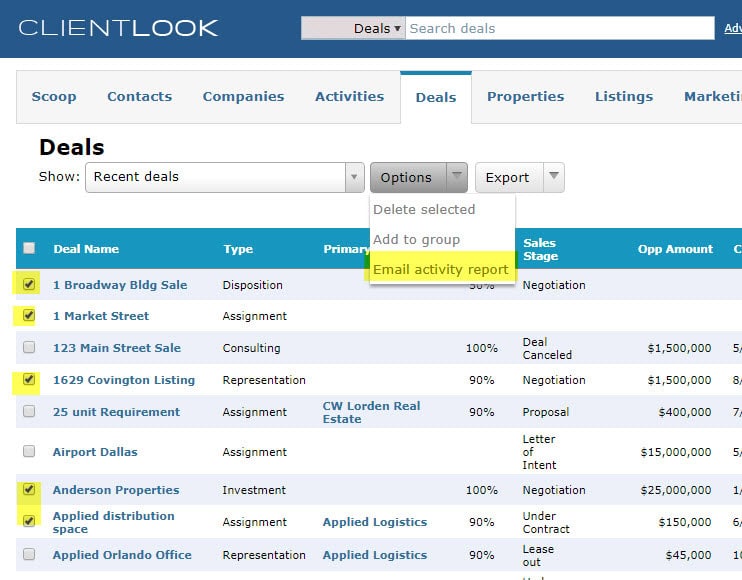Click the Under Contract stage cell

pos(546,522)
